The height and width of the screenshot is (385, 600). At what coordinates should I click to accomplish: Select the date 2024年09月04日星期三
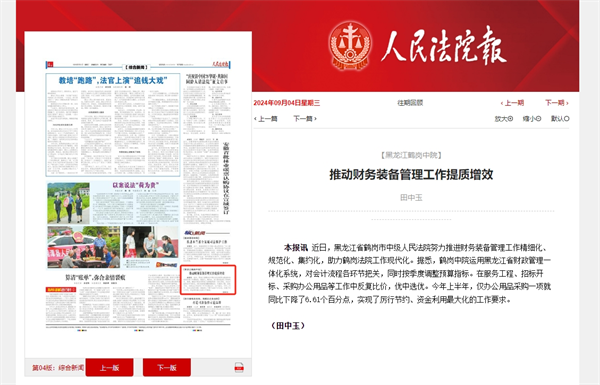[287, 103]
